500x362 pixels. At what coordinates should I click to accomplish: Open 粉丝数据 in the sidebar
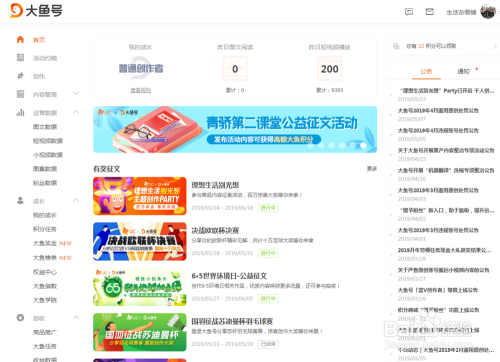click(45, 183)
